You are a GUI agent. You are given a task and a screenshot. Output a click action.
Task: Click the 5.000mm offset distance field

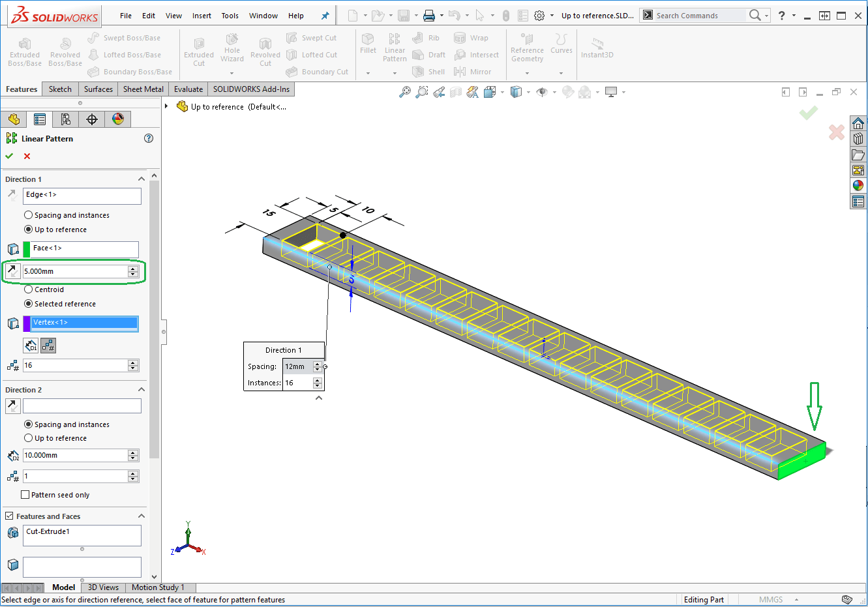click(x=75, y=271)
